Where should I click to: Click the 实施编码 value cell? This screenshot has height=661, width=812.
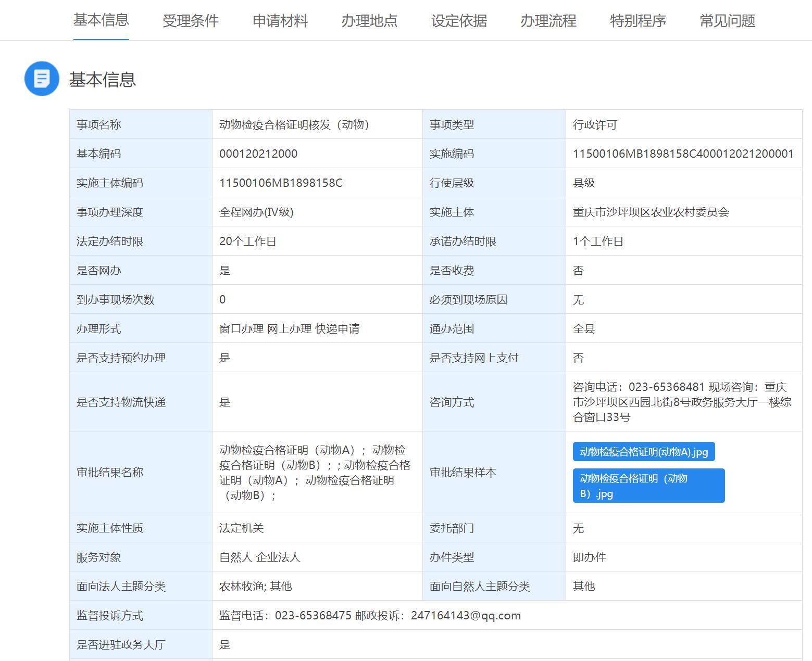point(682,153)
